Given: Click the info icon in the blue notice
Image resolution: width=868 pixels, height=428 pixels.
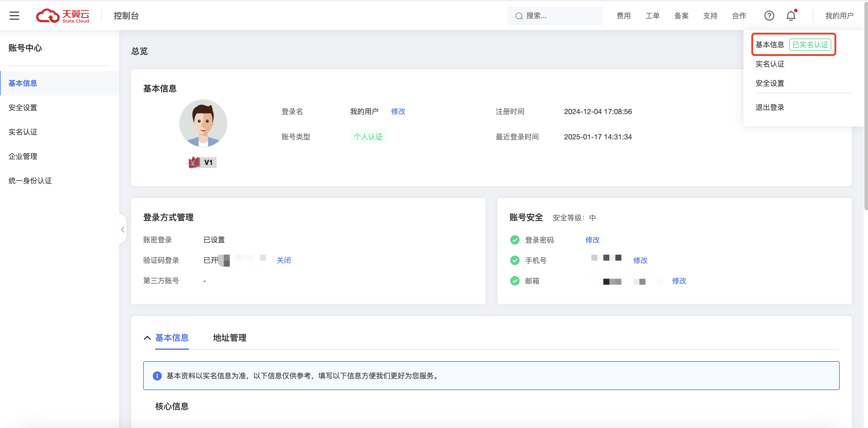Looking at the screenshot, I should coord(157,375).
